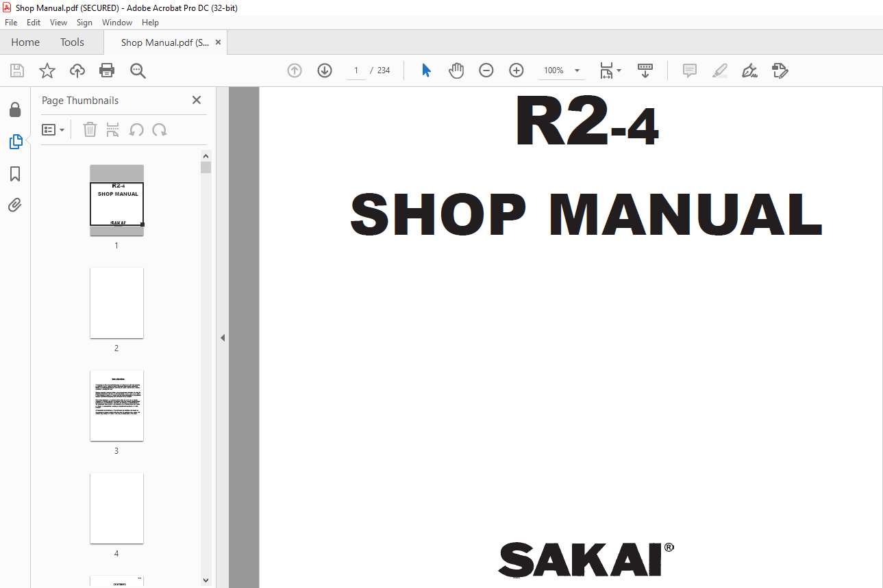Switch to the Home tab
The height and width of the screenshot is (588, 883).
pyautogui.click(x=25, y=42)
